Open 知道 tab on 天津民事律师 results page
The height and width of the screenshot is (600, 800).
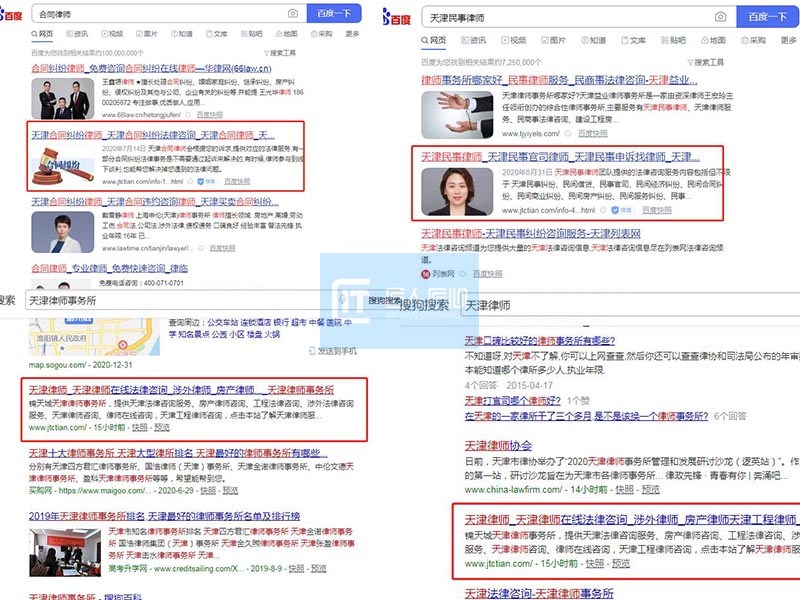[593, 40]
